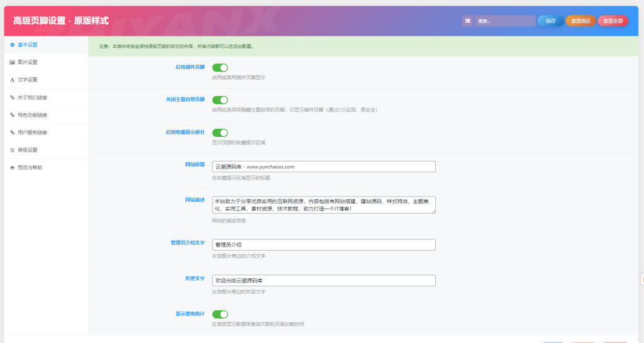
Task: Click the red 重置全部 button
Action: coord(613,21)
